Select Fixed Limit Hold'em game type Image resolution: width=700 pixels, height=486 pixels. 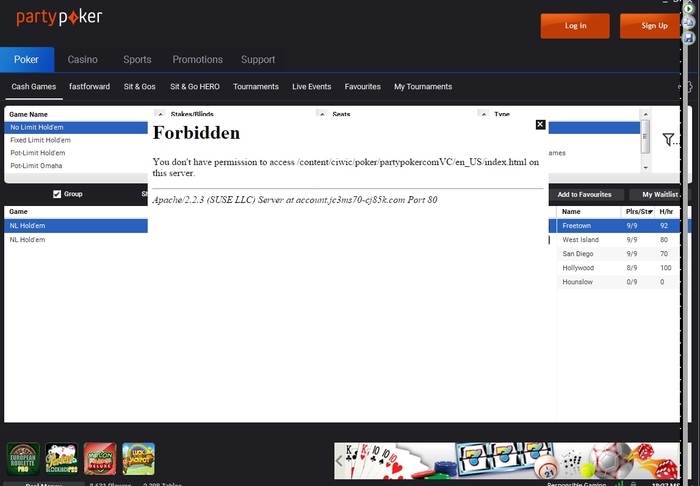click(76, 140)
